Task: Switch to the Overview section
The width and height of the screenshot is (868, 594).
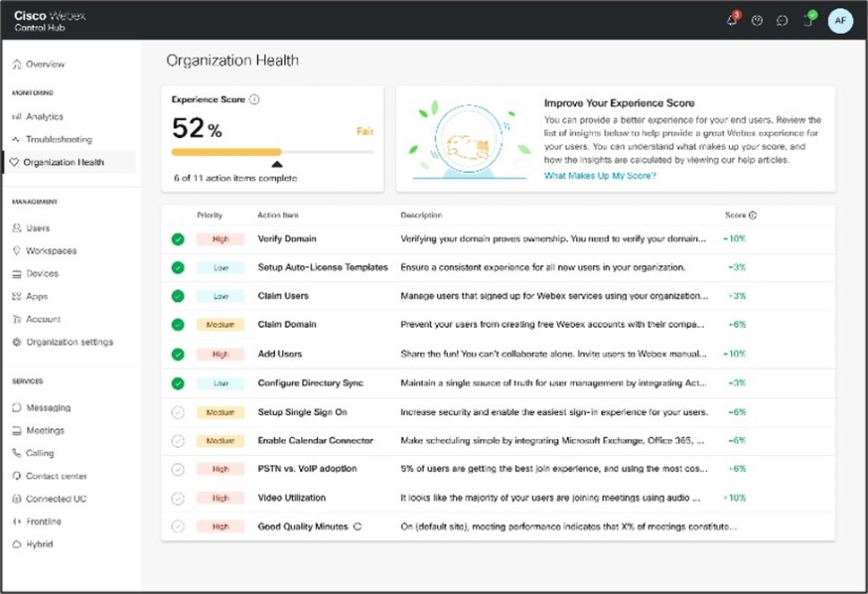Action: [x=20, y=64]
